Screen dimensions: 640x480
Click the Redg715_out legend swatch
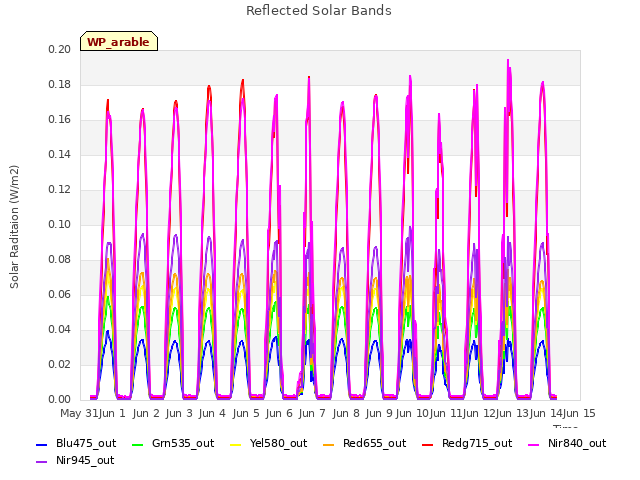pyautogui.click(x=427, y=444)
